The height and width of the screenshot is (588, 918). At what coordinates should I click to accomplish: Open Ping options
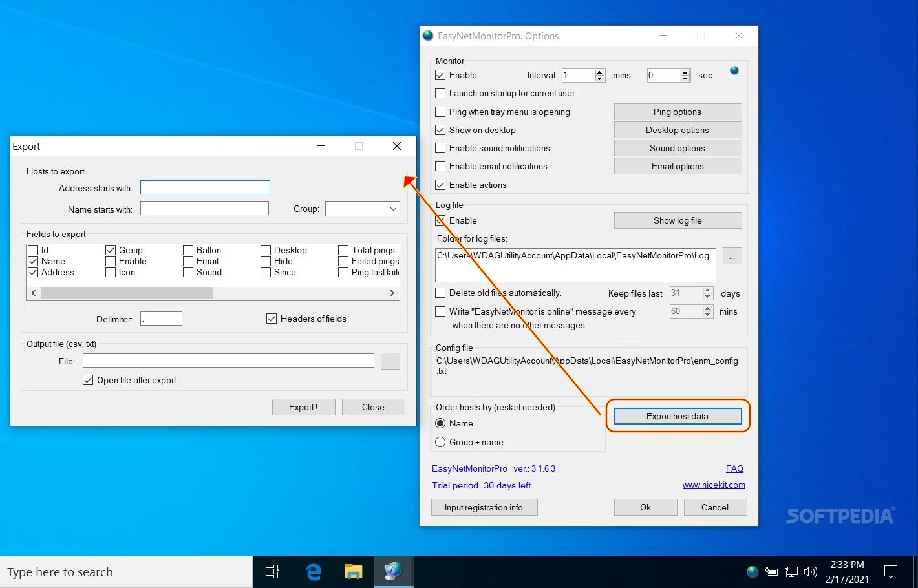point(678,112)
